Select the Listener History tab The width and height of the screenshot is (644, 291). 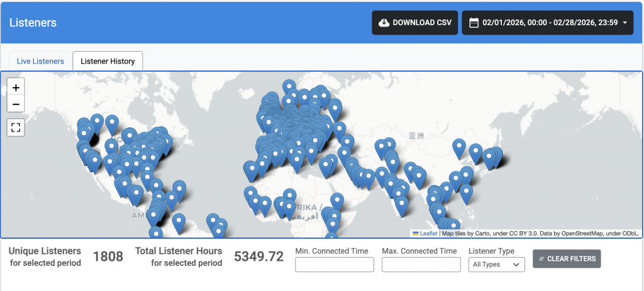pos(108,61)
